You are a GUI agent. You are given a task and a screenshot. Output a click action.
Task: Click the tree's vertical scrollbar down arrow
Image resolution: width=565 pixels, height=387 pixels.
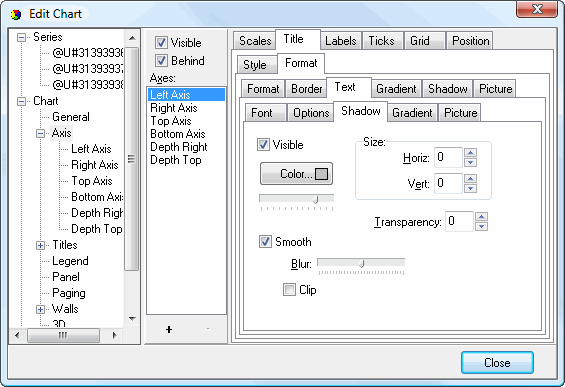[x=132, y=319]
